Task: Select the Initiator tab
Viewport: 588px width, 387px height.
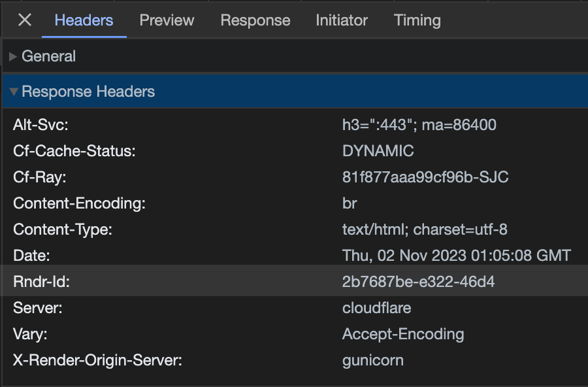Action: coord(341,20)
